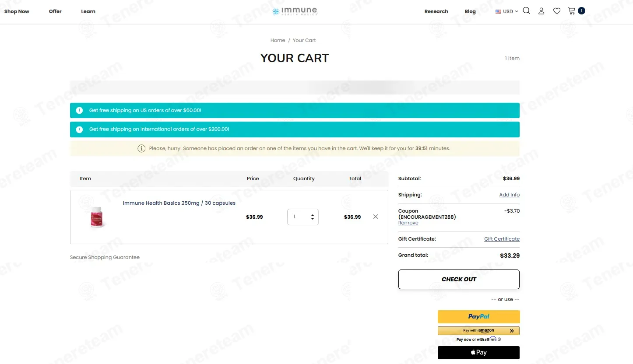633x364 pixels.
Task: Click the Grand total label
Action: pos(413,255)
